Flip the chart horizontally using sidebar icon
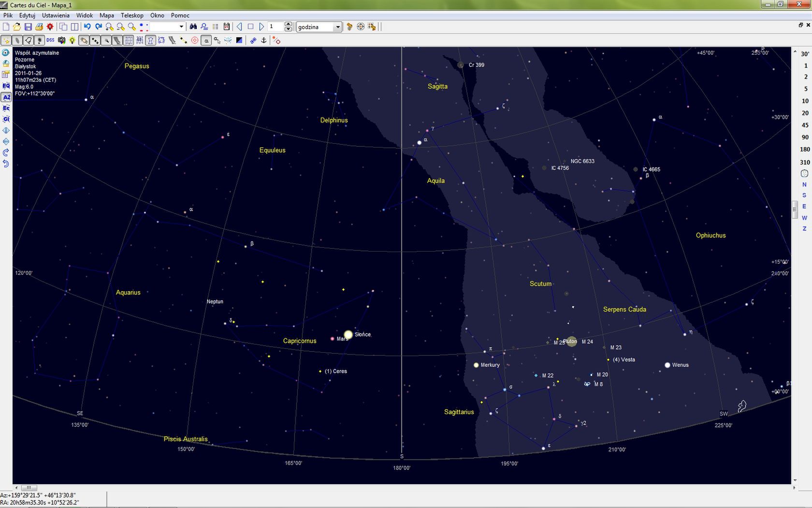The image size is (812, 508). click(6, 130)
